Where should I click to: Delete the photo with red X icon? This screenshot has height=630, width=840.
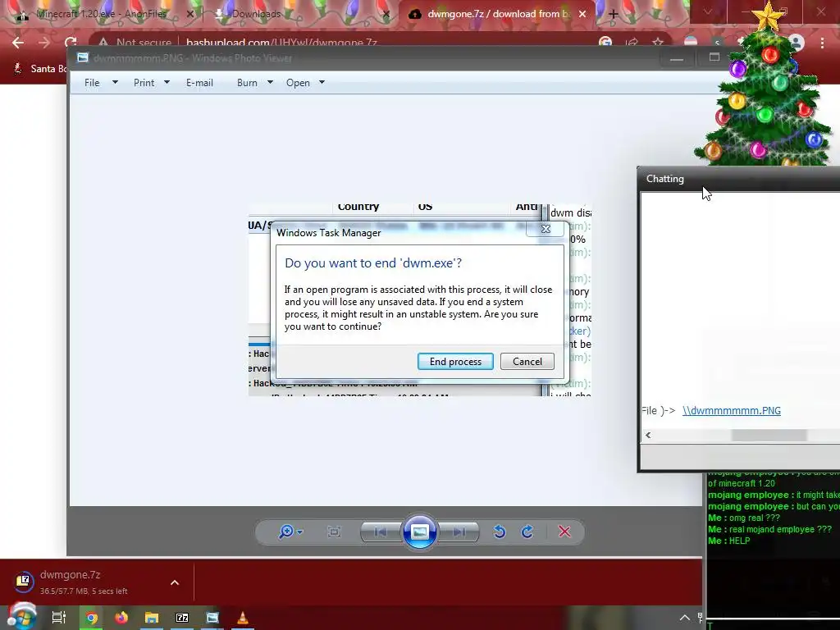click(564, 532)
